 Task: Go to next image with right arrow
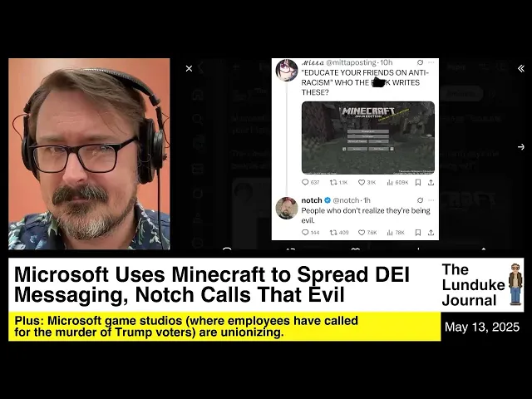click(x=521, y=147)
